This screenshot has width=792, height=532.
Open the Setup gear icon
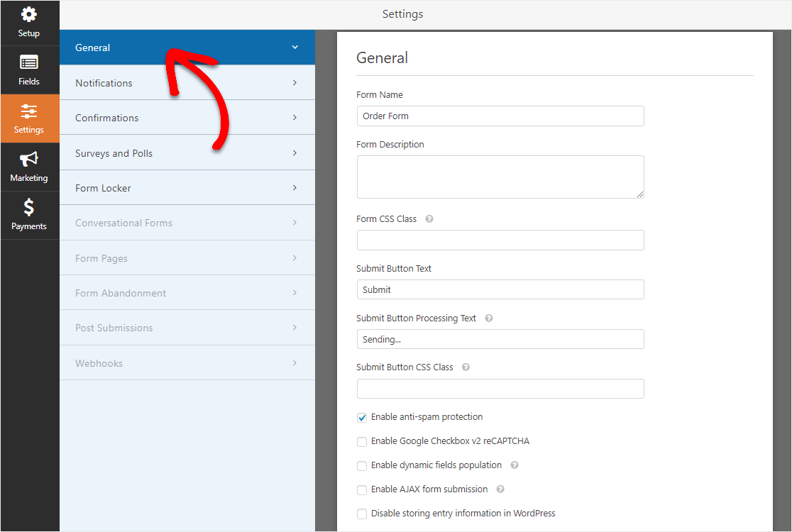point(29,14)
